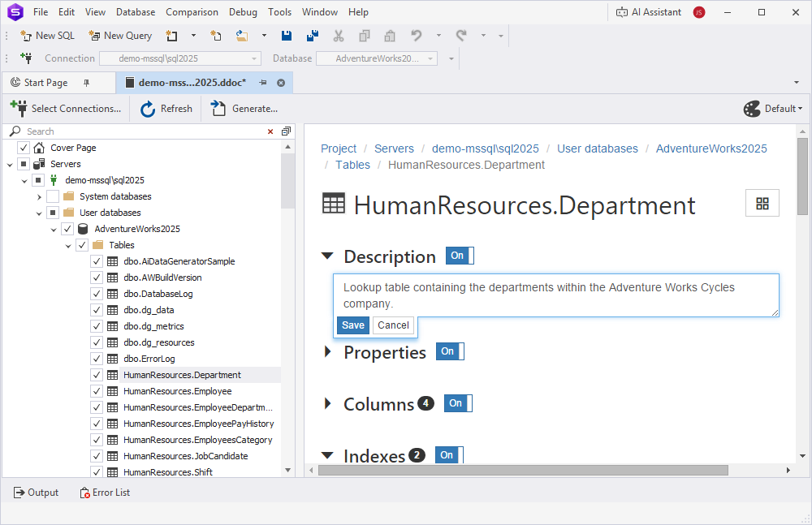The width and height of the screenshot is (812, 525).
Task: Open the Comparison menu
Action: click(x=192, y=12)
